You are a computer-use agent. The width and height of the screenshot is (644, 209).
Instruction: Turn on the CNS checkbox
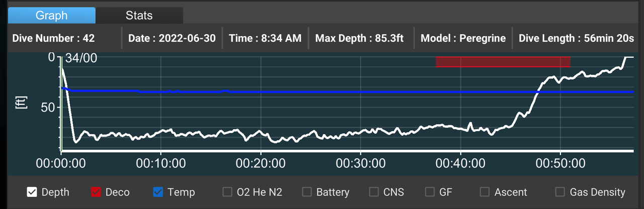tap(374, 192)
